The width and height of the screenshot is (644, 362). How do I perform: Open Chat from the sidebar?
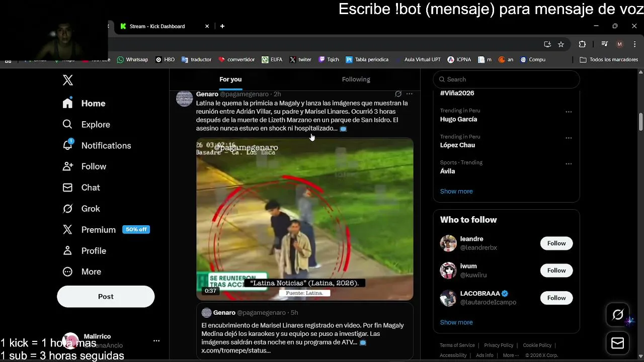click(x=81, y=188)
